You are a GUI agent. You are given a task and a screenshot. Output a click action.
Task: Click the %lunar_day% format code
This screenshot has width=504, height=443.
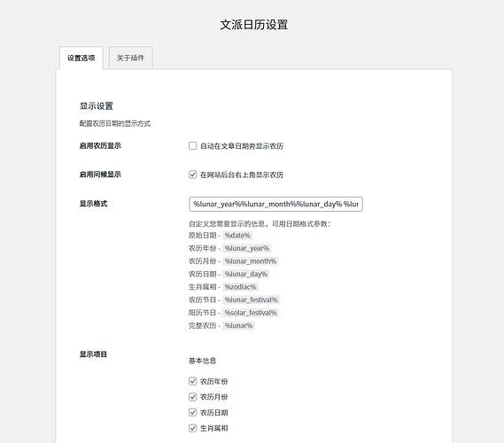[246, 274]
